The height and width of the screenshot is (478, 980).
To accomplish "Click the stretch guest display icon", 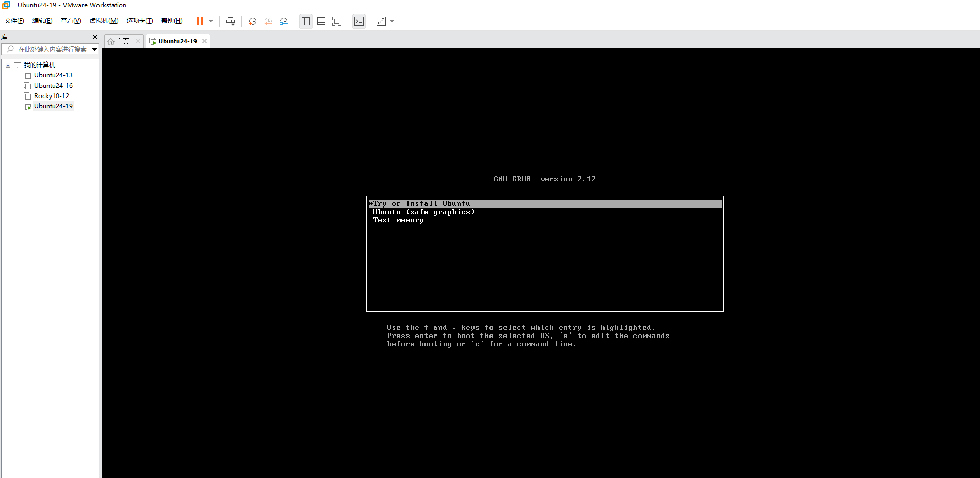I will (x=381, y=21).
